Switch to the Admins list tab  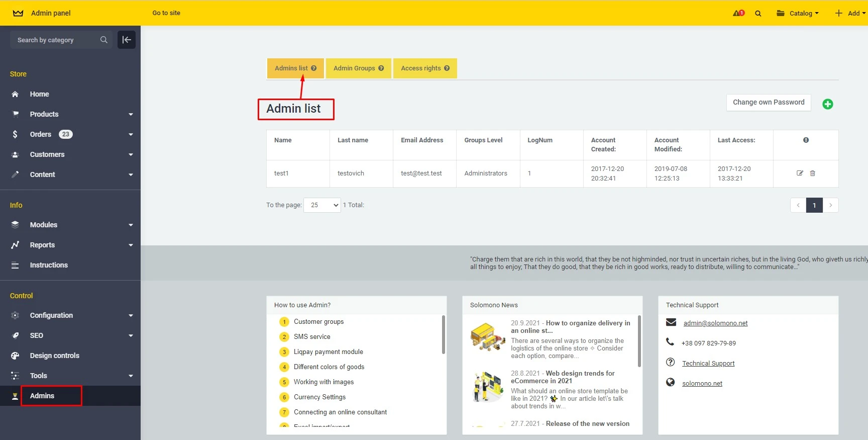(x=295, y=68)
